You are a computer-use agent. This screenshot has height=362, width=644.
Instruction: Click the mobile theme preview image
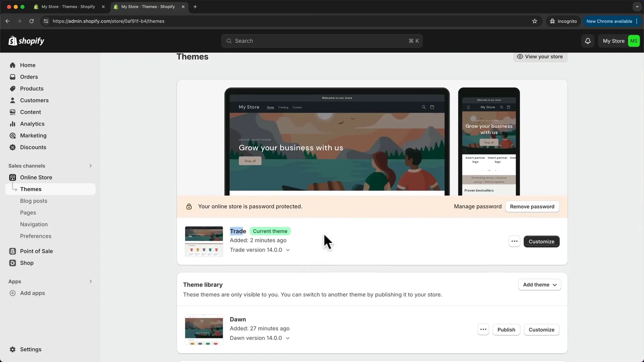point(489,142)
